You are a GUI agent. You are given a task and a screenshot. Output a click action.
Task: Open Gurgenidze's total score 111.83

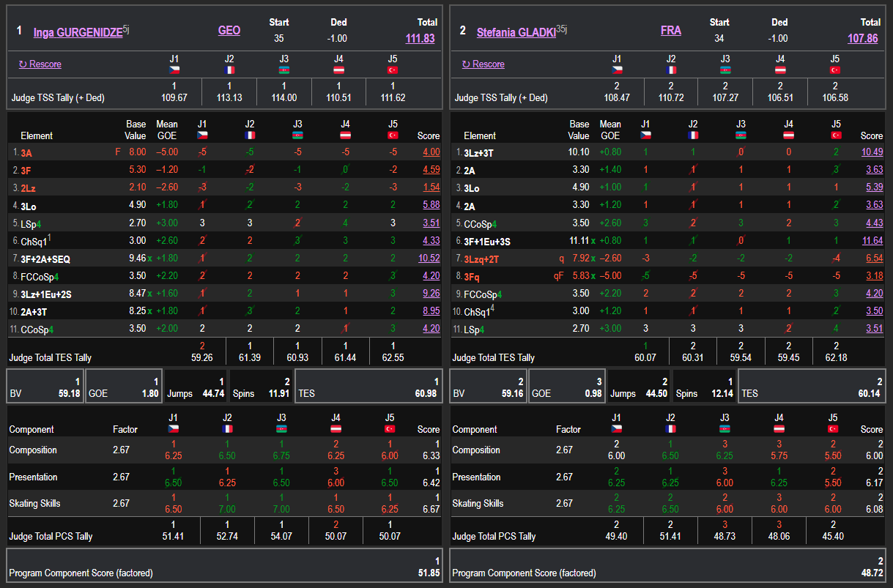420,39
